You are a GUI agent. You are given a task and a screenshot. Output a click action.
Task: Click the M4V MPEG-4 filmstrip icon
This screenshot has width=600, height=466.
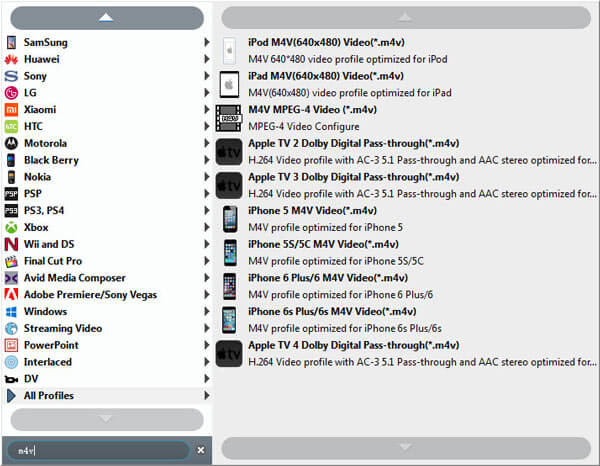[228, 118]
